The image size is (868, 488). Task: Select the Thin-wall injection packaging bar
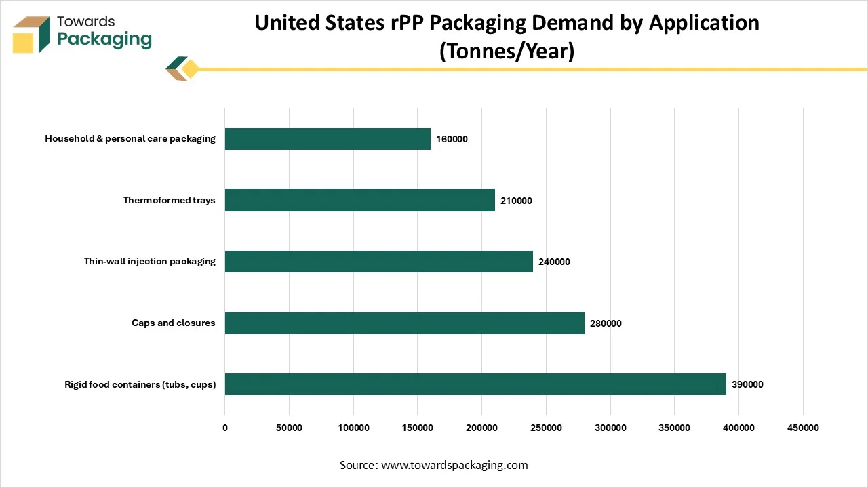378,261
